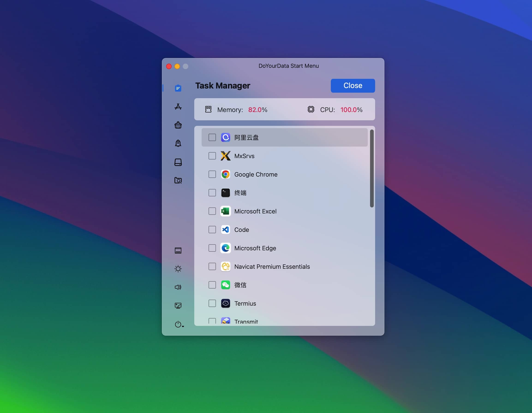Viewport: 532px width, 413px height.
Task: Minimize the window with yellow button
Action: click(177, 66)
